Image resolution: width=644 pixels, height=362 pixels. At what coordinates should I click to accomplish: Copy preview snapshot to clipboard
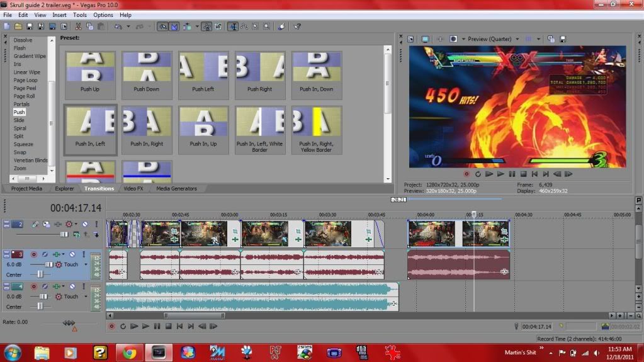[x=551, y=39]
